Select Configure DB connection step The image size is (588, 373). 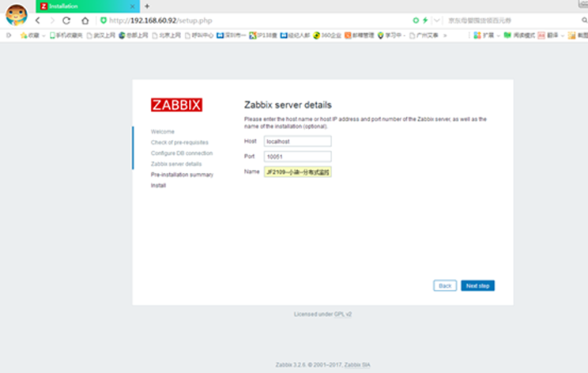[x=182, y=153]
